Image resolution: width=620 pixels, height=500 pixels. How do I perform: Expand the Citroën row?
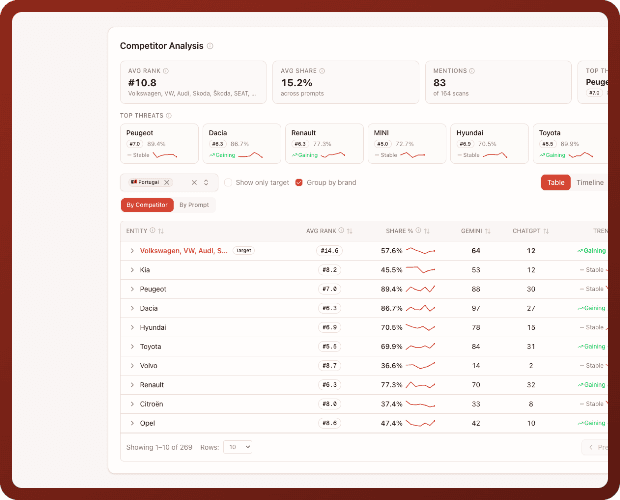pos(132,404)
